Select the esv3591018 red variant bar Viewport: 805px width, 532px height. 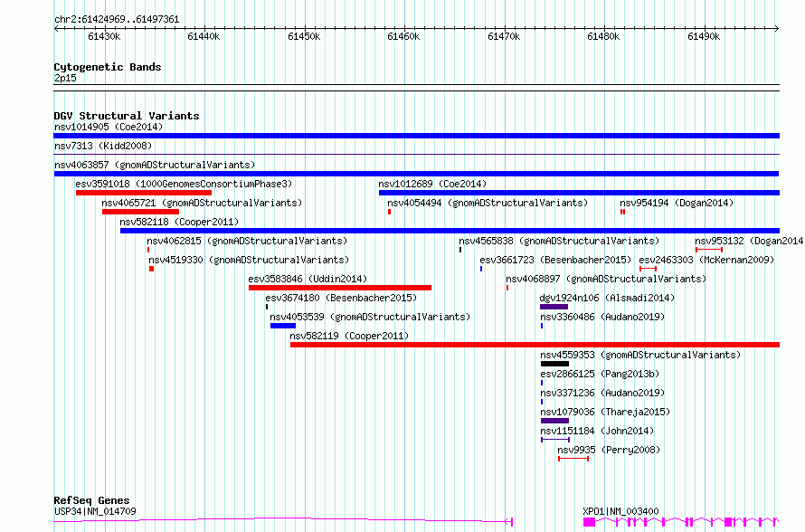tap(144, 193)
